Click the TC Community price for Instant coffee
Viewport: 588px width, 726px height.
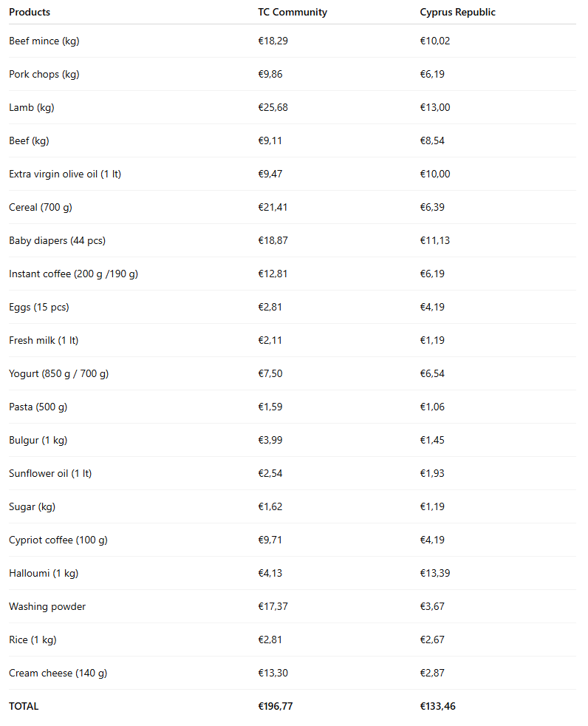[273, 274]
